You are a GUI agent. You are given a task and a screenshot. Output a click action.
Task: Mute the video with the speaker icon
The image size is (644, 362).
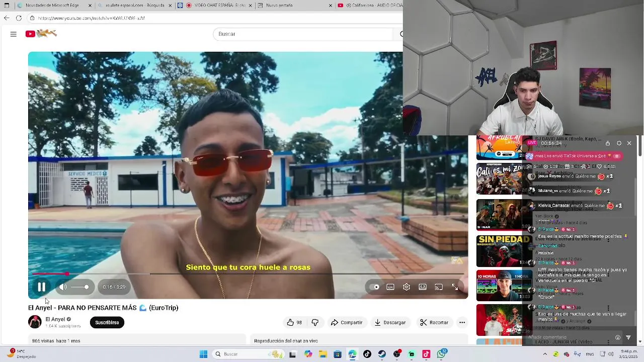click(x=63, y=287)
